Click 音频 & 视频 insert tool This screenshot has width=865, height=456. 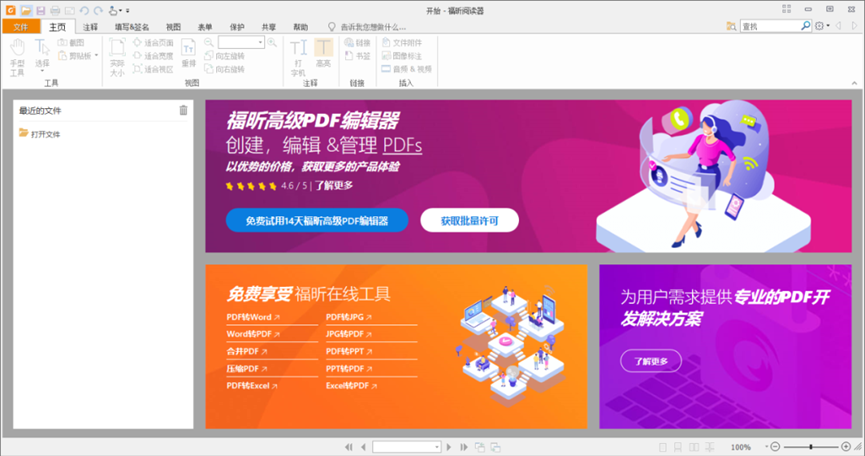407,69
